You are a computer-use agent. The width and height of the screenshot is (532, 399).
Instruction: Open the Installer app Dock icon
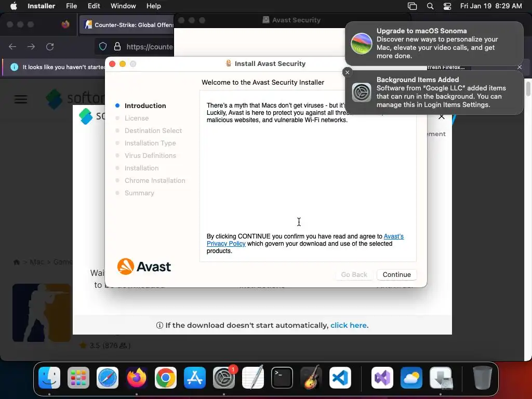tap(441, 378)
